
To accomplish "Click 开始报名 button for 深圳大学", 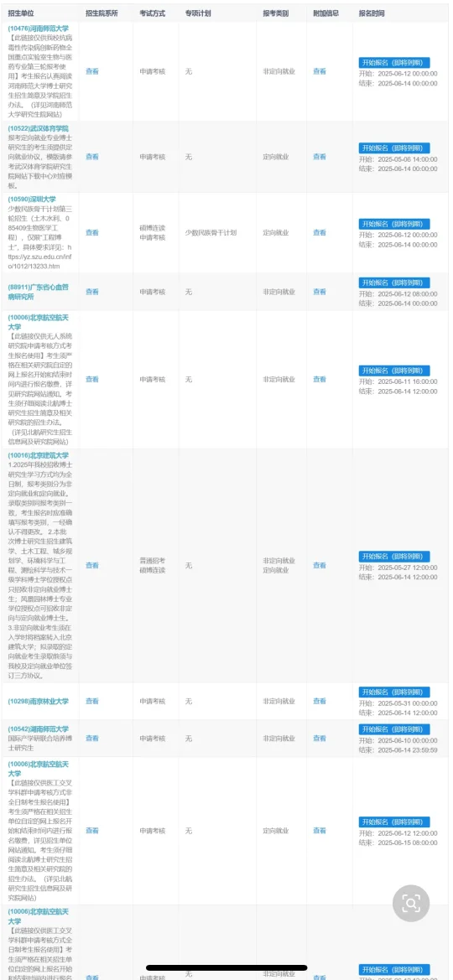I will point(394,224).
